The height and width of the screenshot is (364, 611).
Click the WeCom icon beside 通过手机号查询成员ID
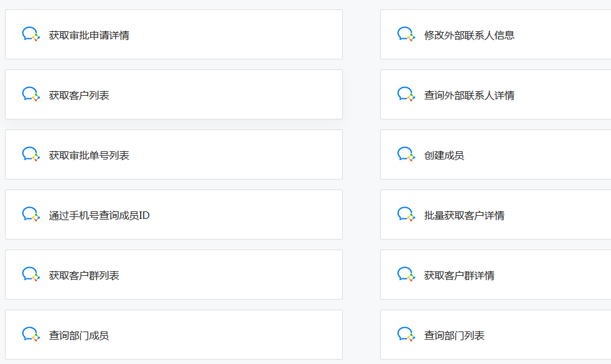coord(31,215)
